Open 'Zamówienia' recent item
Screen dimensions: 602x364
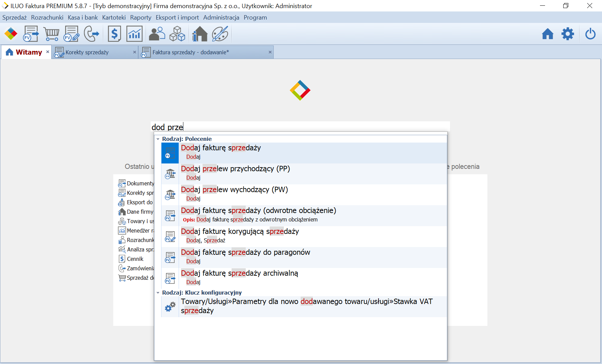pyautogui.click(x=136, y=268)
